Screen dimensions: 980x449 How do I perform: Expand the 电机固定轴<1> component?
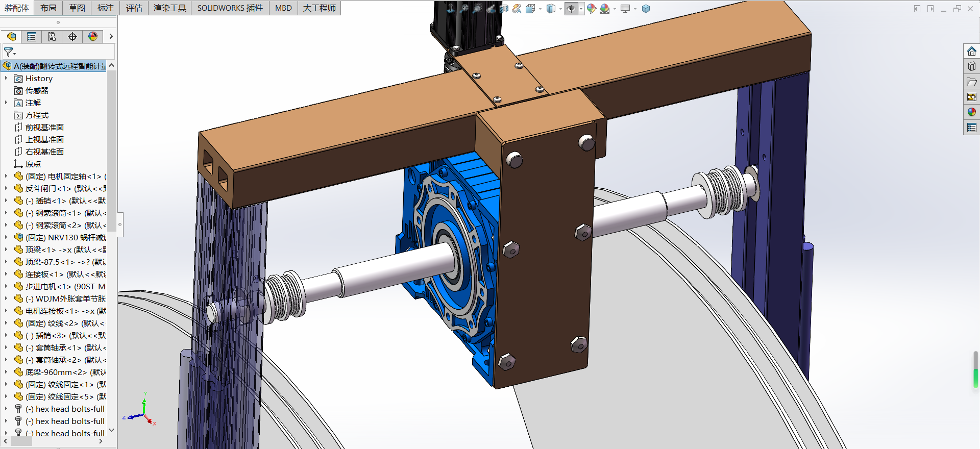click(x=6, y=176)
